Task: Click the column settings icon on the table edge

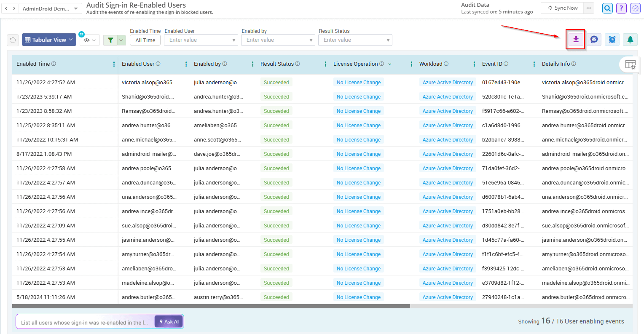Action: point(631,64)
